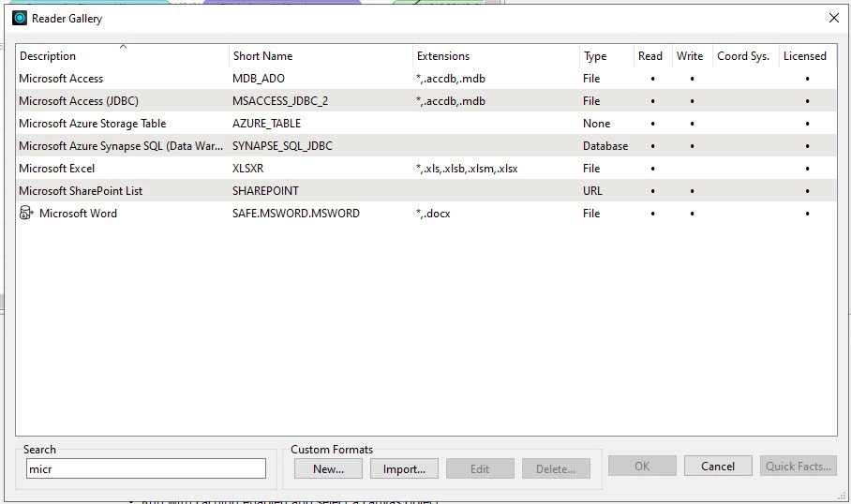Viewport: 851px width, 504px height.
Task: Click the disabled Delete... button
Action: [557, 468]
